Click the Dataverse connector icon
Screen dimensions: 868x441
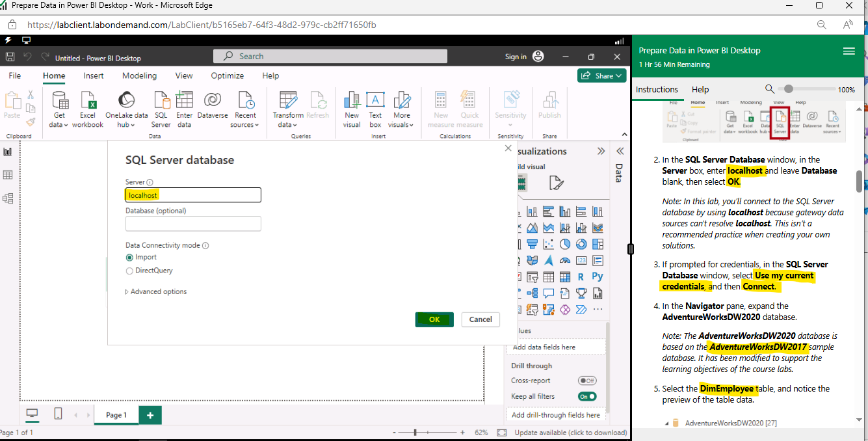tap(213, 100)
